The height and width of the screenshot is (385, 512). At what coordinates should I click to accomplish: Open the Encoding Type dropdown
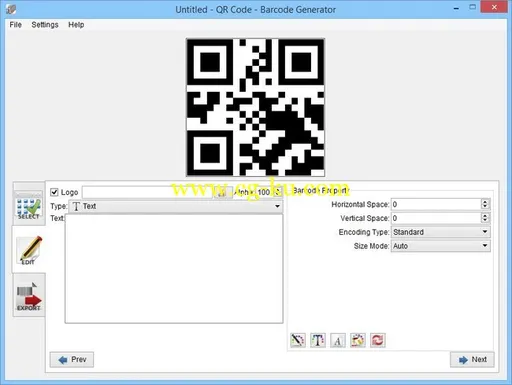[440, 232]
